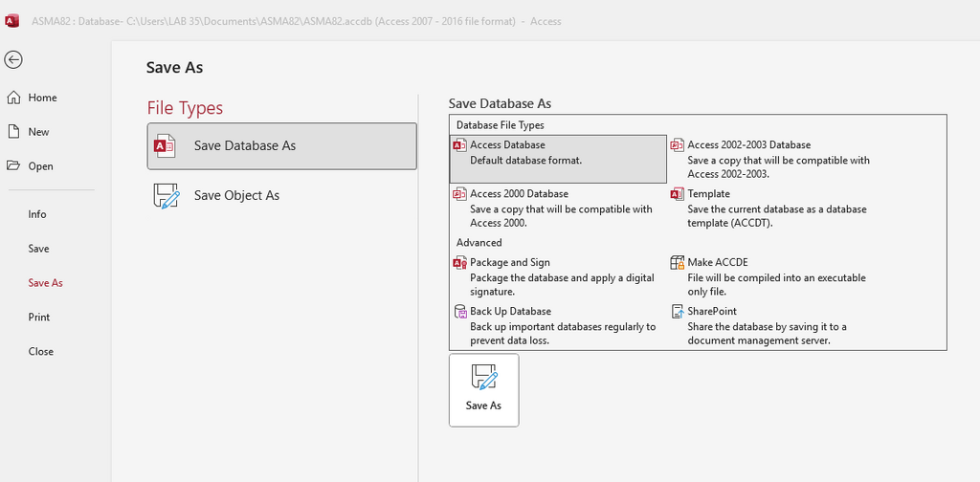Select the Back Up Database icon
Image resolution: width=980 pixels, height=482 pixels.
click(x=460, y=312)
